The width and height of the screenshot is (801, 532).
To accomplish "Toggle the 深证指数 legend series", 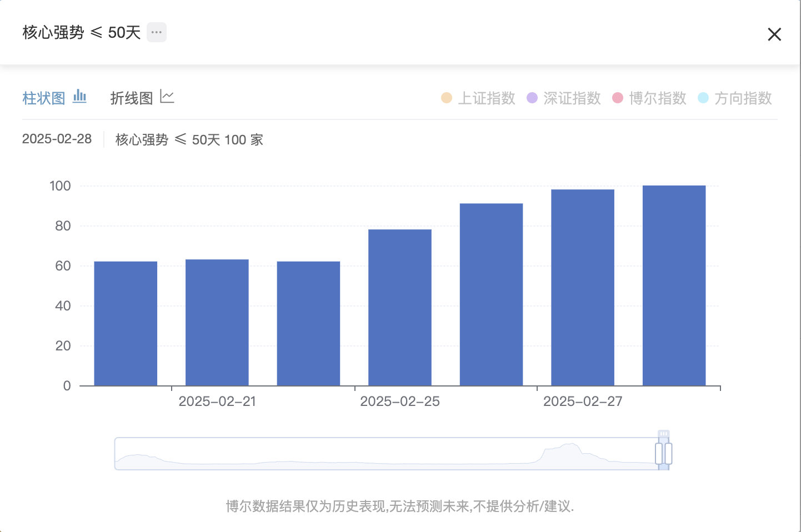I will coord(564,98).
